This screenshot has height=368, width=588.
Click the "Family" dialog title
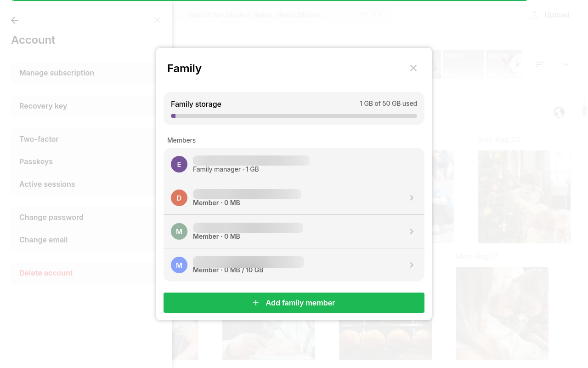[x=184, y=69]
